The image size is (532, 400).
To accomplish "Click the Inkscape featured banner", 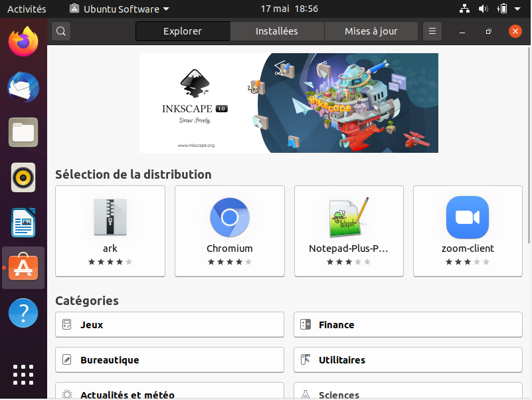I will tap(289, 103).
